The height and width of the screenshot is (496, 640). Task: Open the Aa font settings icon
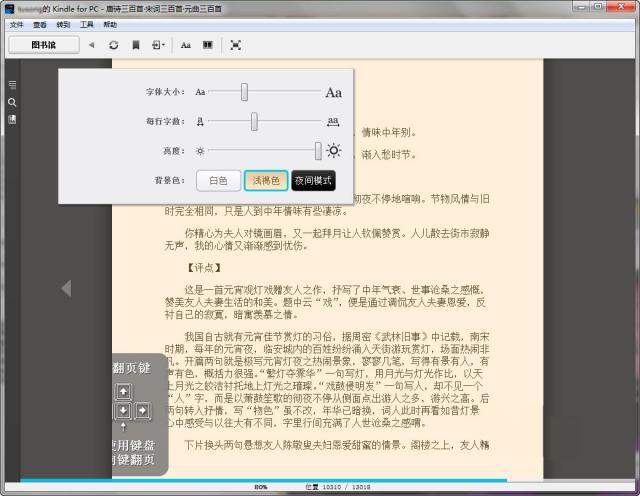[x=185, y=45]
